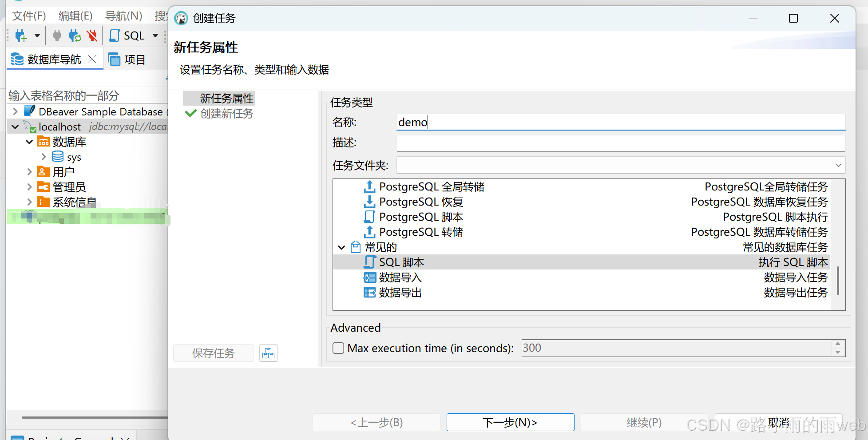Select the 执行 SQL 脚本 description text
868x440 pixels.
[793, 262]
